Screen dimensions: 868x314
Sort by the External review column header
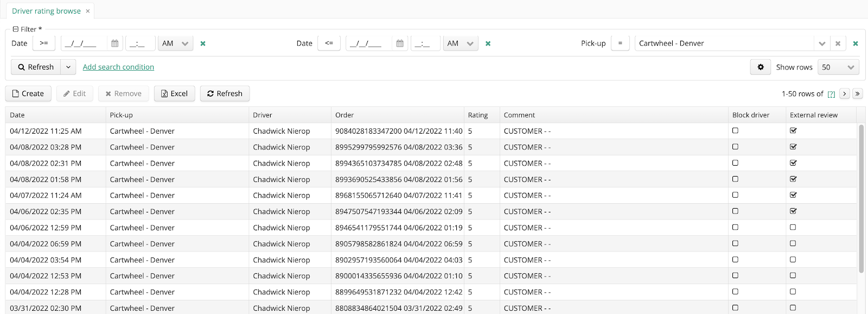point(821,115)
